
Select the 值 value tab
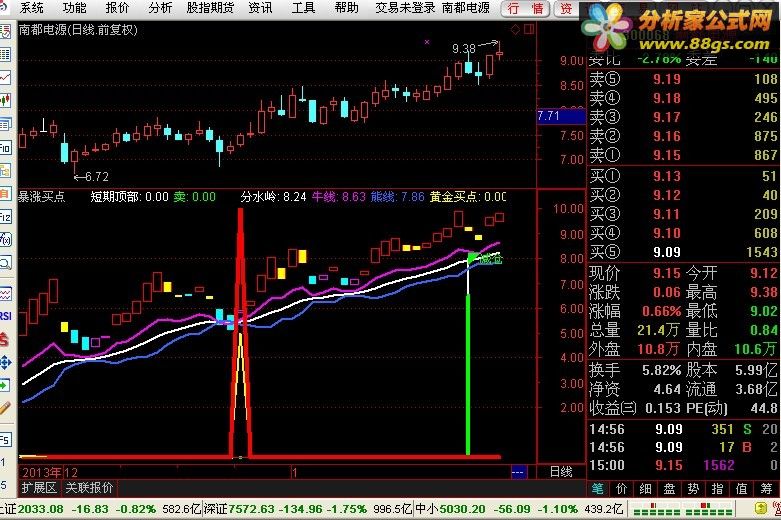click(742, 489)
